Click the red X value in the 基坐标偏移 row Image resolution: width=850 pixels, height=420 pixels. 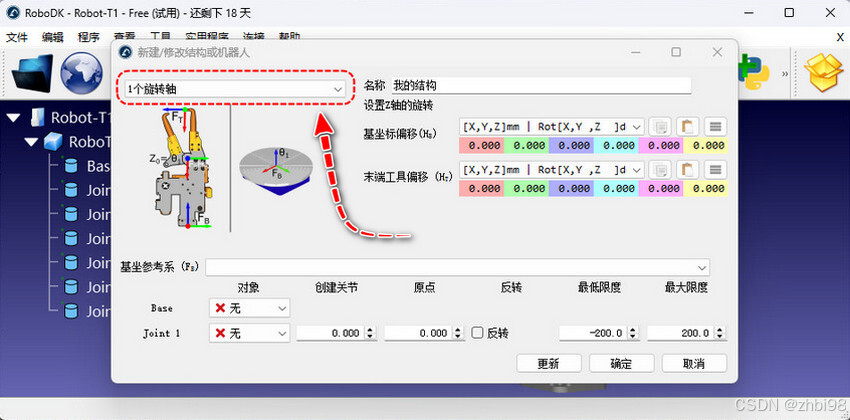[x=481, y=145]
